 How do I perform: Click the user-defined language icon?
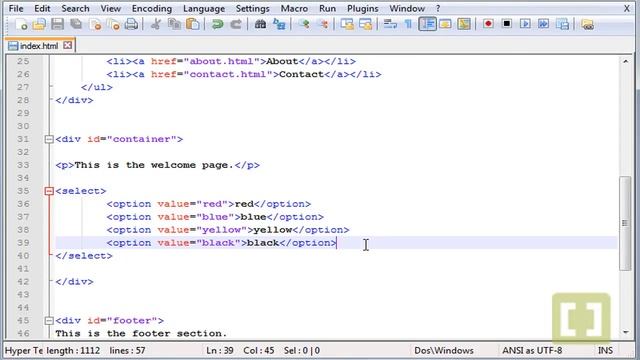(445, 24)
